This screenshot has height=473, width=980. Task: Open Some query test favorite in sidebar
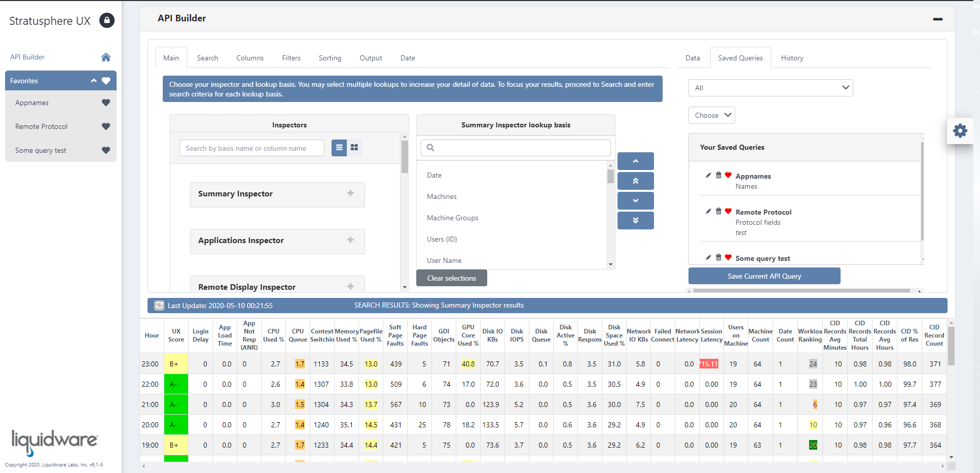click(x=41, y=150)
